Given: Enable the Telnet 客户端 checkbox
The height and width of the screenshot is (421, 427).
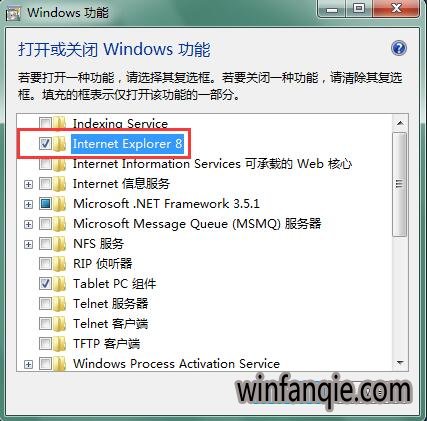Looking at the screenshot, I should tap(45, 324).
